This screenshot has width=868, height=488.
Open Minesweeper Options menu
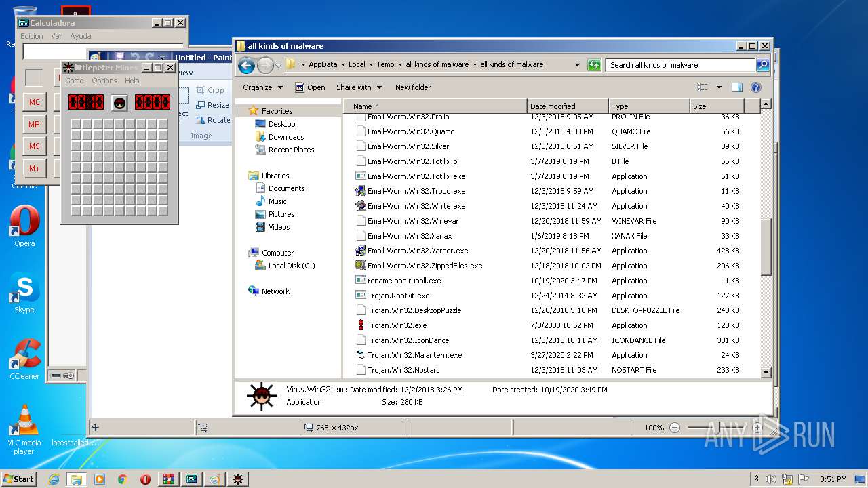(x=104, y=81)
